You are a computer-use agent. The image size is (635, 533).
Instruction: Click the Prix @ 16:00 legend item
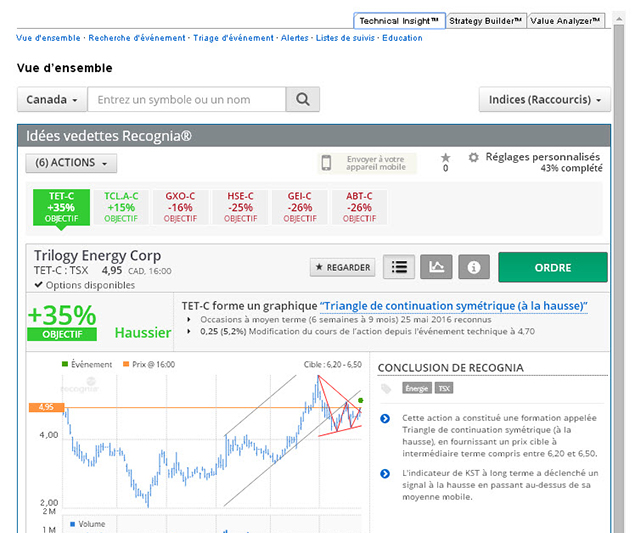[149, 364]
